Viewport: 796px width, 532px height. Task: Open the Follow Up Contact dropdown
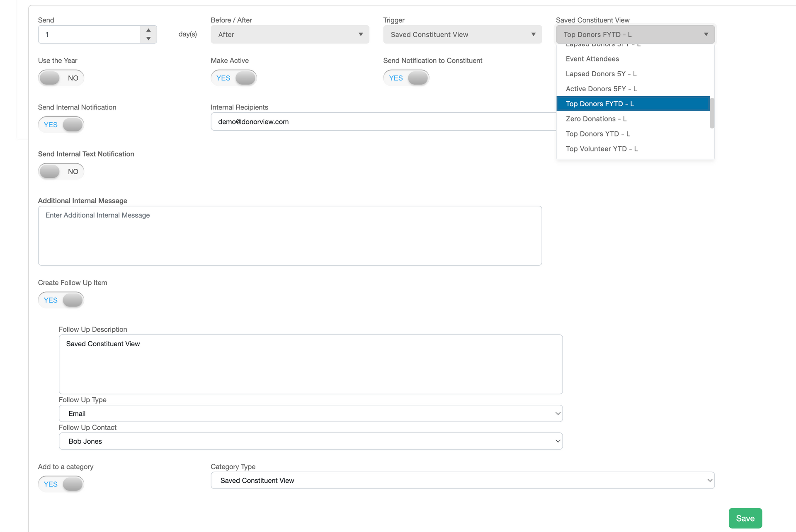311,441
